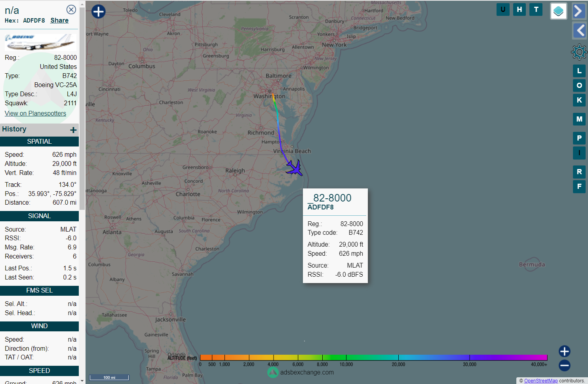Screen dimensions: 588x384
Task: Click the 100 mi scale bar
Action: [109, 377]
